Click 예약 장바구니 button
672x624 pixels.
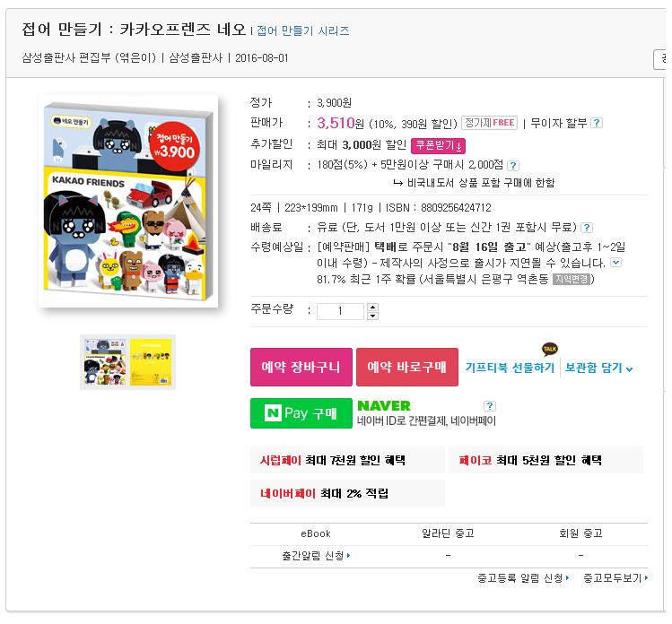301,367
